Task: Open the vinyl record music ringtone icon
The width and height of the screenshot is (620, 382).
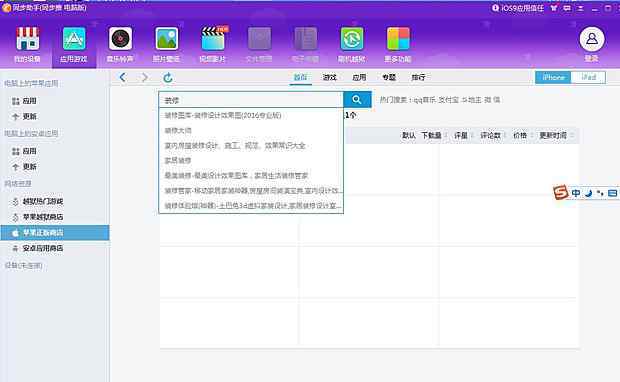Action: (120, 39)
